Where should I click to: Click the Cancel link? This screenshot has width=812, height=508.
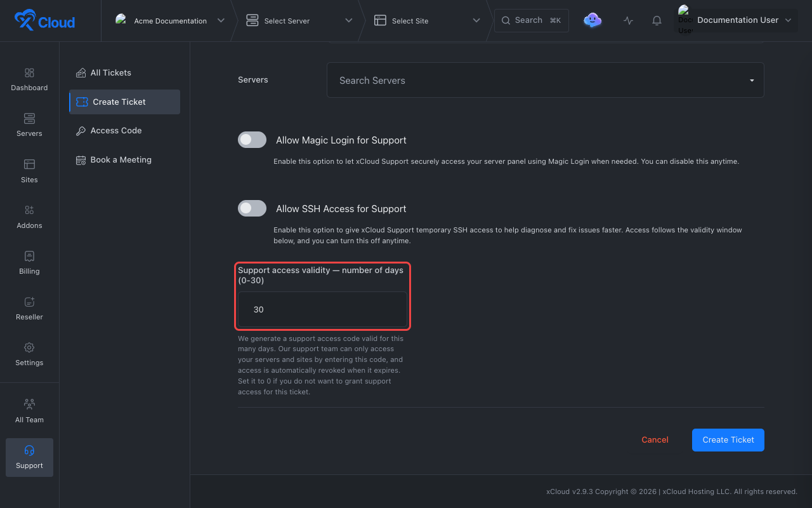(655, 439)
